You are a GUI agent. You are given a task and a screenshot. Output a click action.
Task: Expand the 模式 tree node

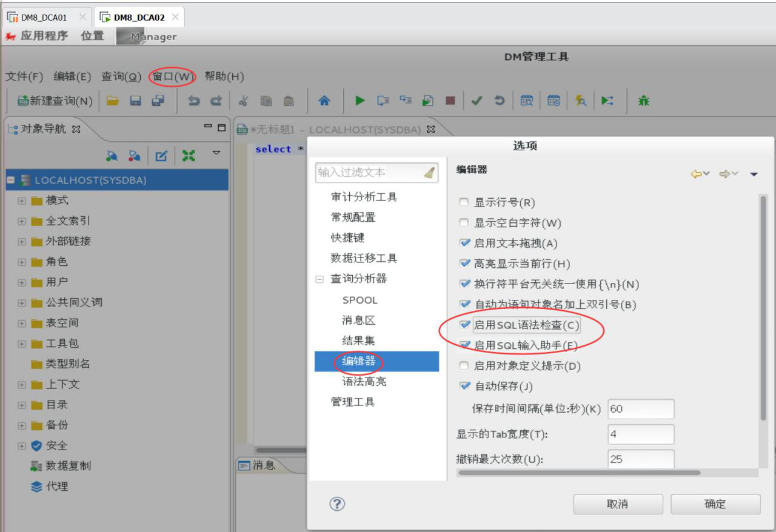(22, 201)
